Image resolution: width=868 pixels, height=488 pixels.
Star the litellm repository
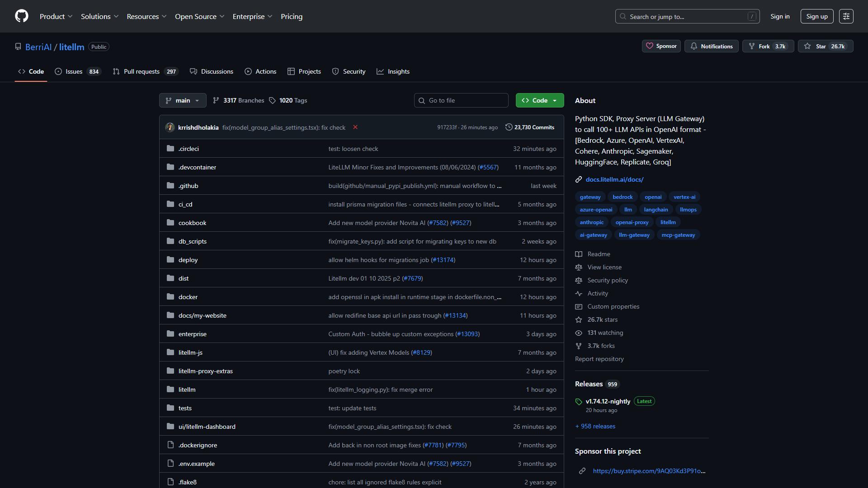click(x=826, y=46)
